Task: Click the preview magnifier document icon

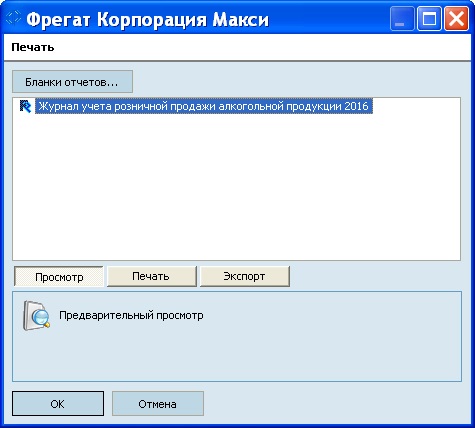Action: [x=36, y=316]
